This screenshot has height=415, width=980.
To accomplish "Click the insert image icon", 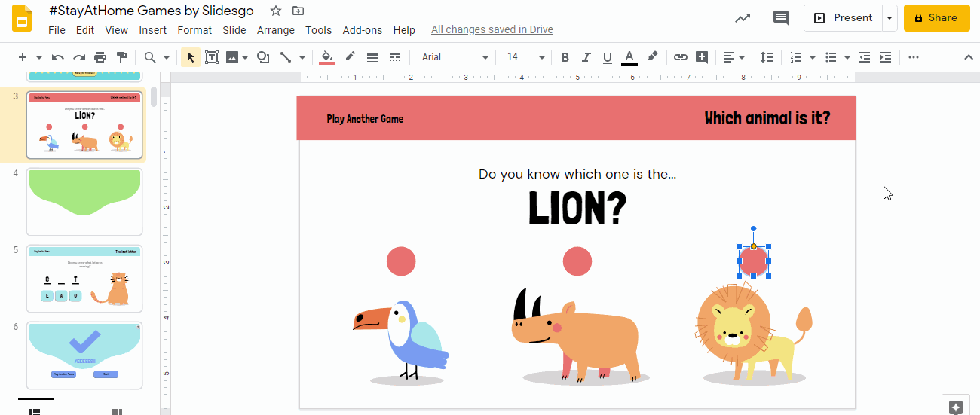I will [232, 57].
